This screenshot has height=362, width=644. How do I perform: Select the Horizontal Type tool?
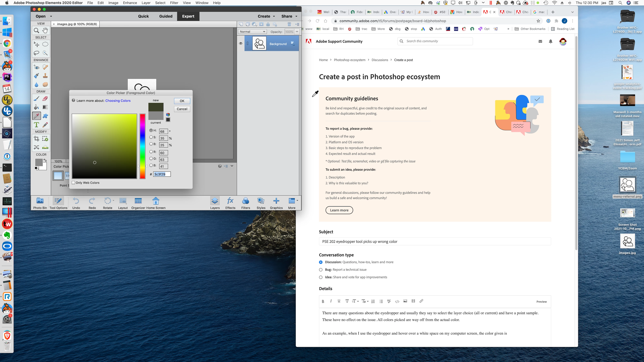[37, 125]
